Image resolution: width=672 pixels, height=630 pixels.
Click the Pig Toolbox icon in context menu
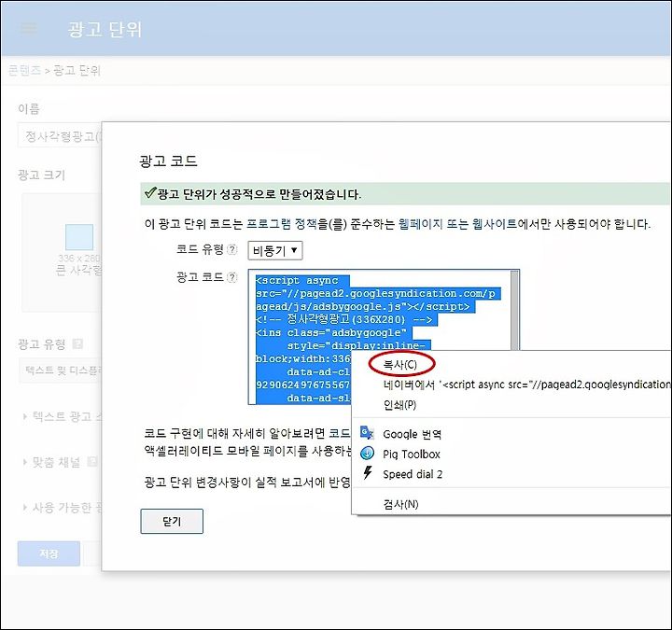tap(368, 453)
